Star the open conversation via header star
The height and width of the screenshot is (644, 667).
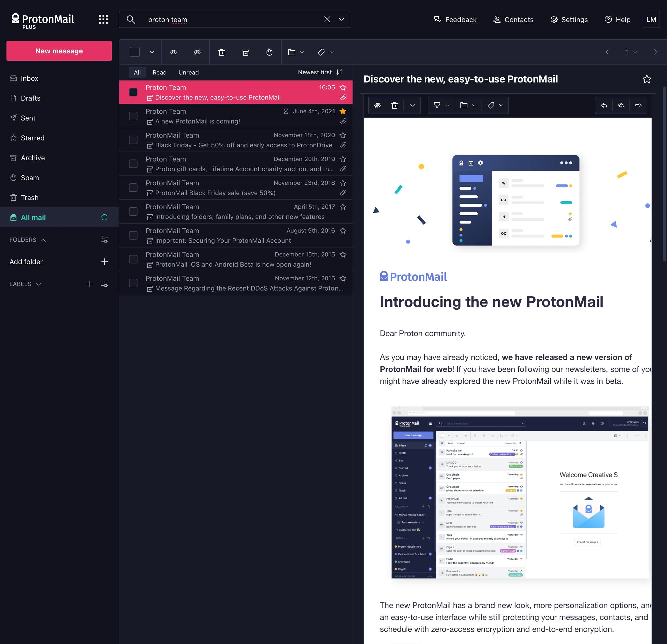point(647,79)
